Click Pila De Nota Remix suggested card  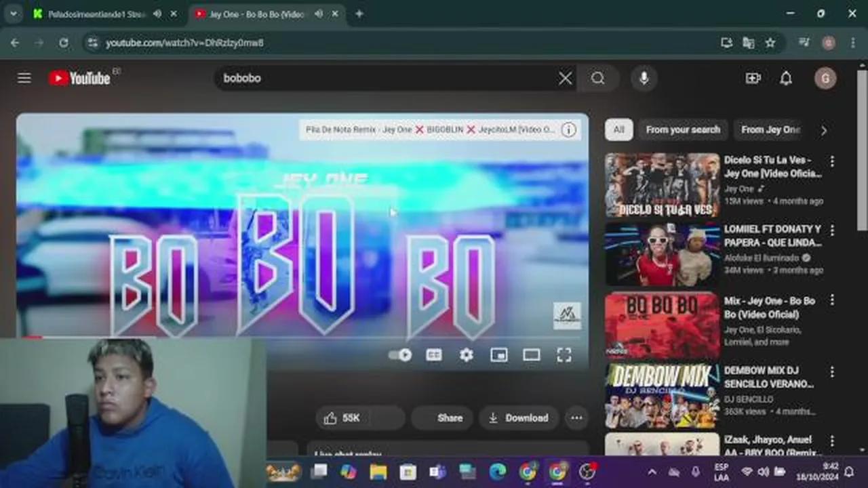tap(440, 129)
